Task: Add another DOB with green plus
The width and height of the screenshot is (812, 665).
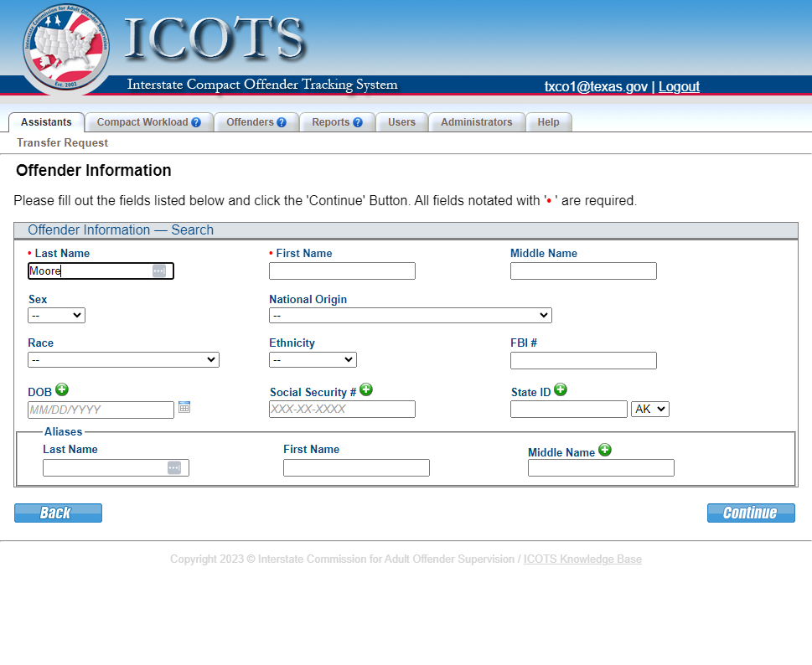Action: pyautogui.click(x=62, y=389)
